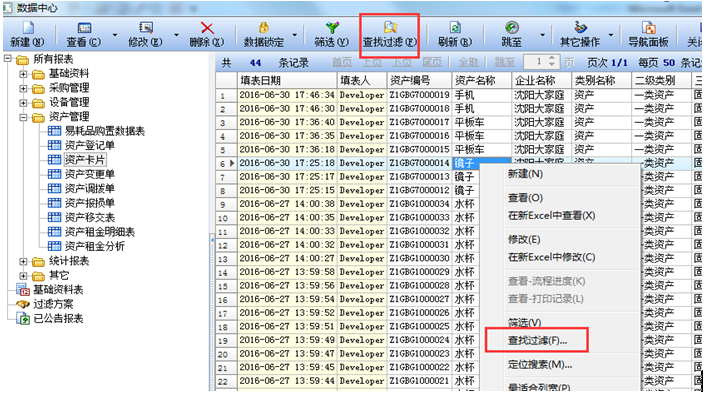The height and width of the screenshot is (397, 706).
Task: Open the 资产租金明细表 report
Action: click(x=100, y=232)
